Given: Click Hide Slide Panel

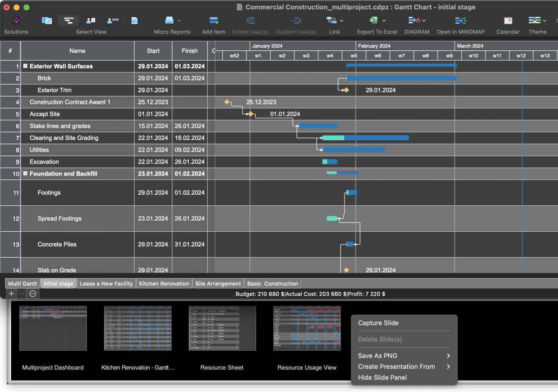Looking at the screenshot, I should click(382, 378).
